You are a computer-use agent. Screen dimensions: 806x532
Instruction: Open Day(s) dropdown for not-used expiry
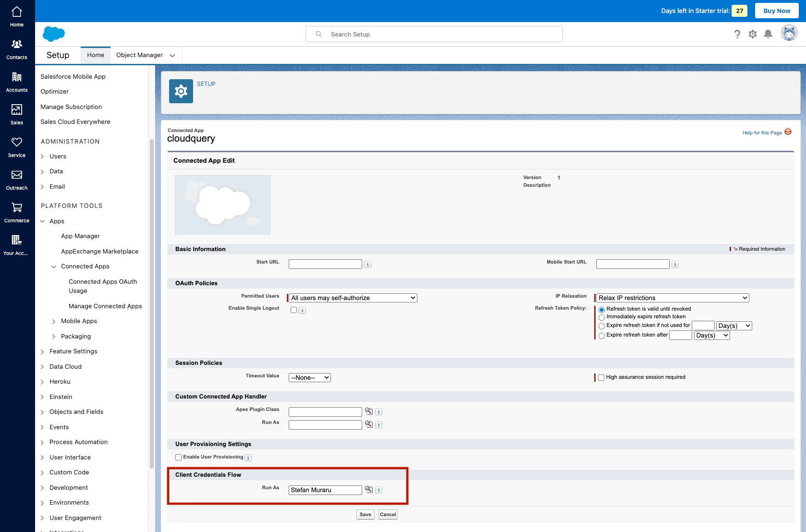[x=734, y=326]
